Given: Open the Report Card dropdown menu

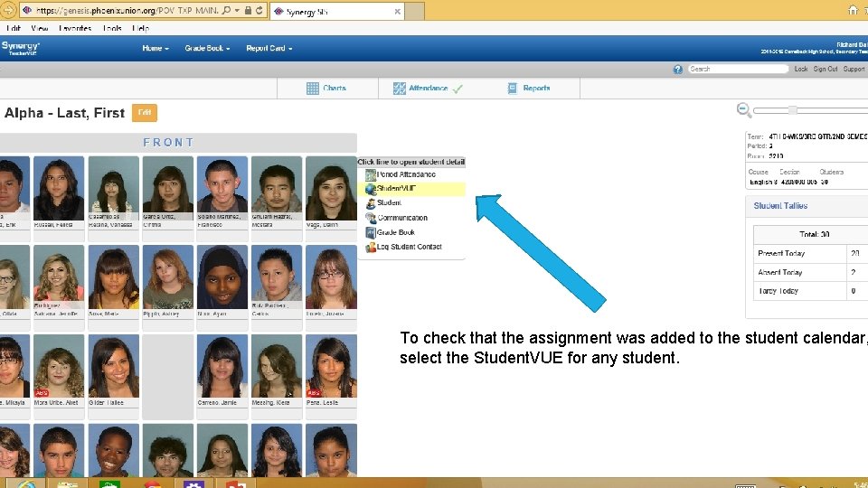Looking at the screenshot, I should (x=269, y=48).
